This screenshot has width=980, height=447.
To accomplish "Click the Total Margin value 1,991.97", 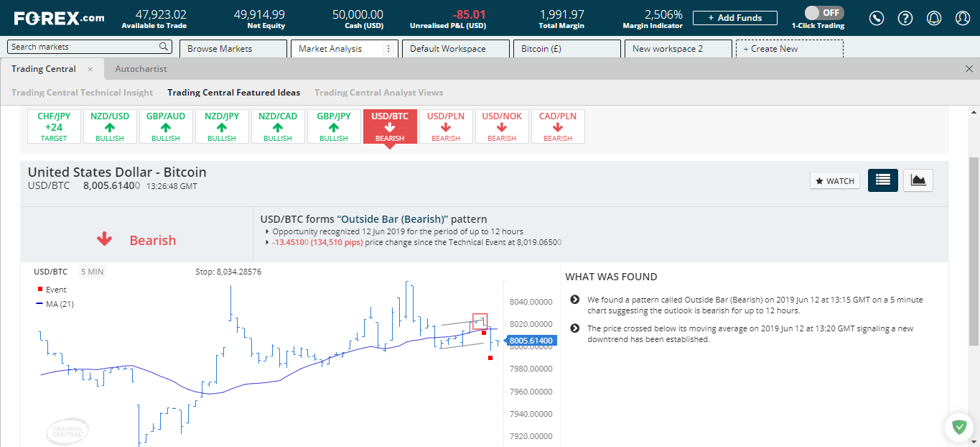I will pyautogui.click(x=562, y=14).
